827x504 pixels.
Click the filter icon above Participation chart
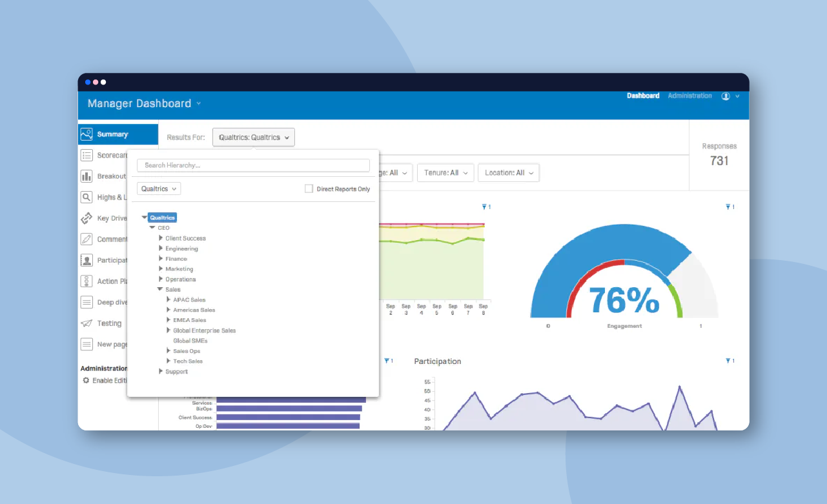pos(728,361)
